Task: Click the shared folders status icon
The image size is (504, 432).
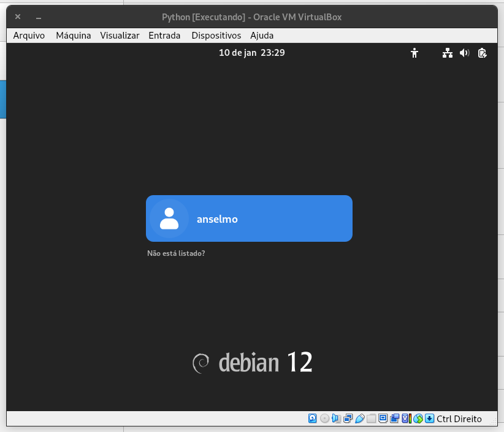Action: tap(371, 418)
